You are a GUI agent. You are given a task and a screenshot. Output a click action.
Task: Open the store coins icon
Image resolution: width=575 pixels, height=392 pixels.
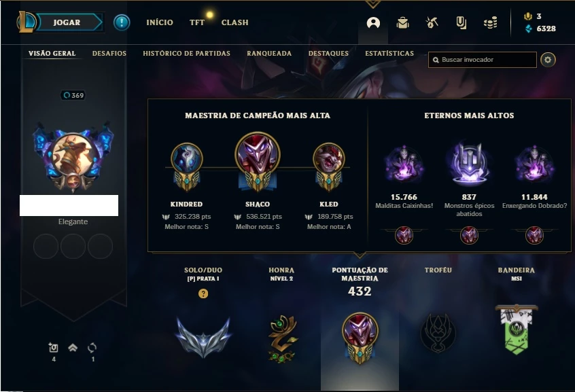[x=490, y=22]
